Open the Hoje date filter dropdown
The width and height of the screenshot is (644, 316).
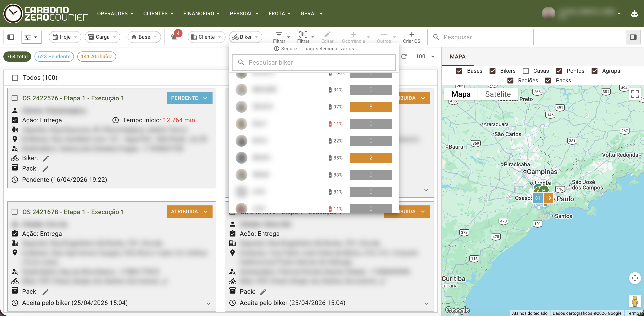click(x=65, y=37)
